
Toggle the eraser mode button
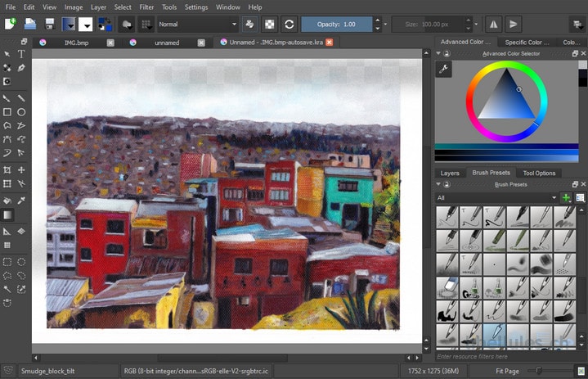click(x=249, y=25)
